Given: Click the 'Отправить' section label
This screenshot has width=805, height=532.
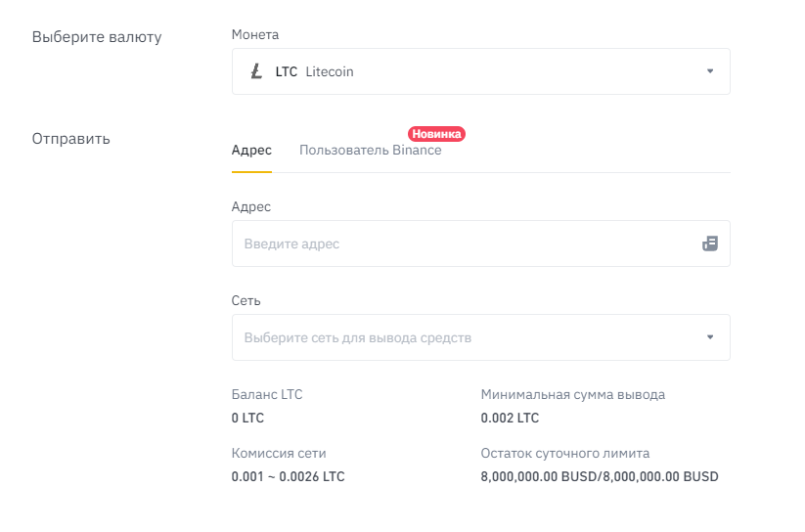Looking at the screenshot, I should point(70,139).
